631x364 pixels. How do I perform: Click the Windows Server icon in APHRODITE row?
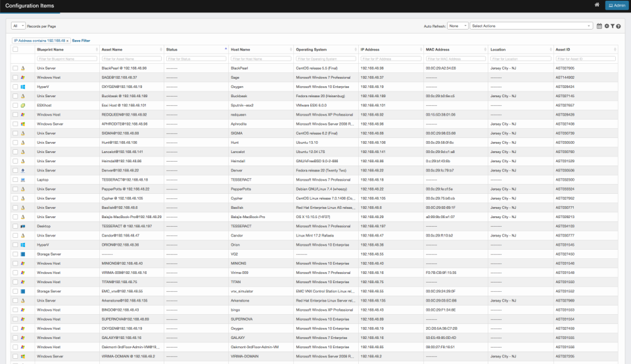click(23, 124)
